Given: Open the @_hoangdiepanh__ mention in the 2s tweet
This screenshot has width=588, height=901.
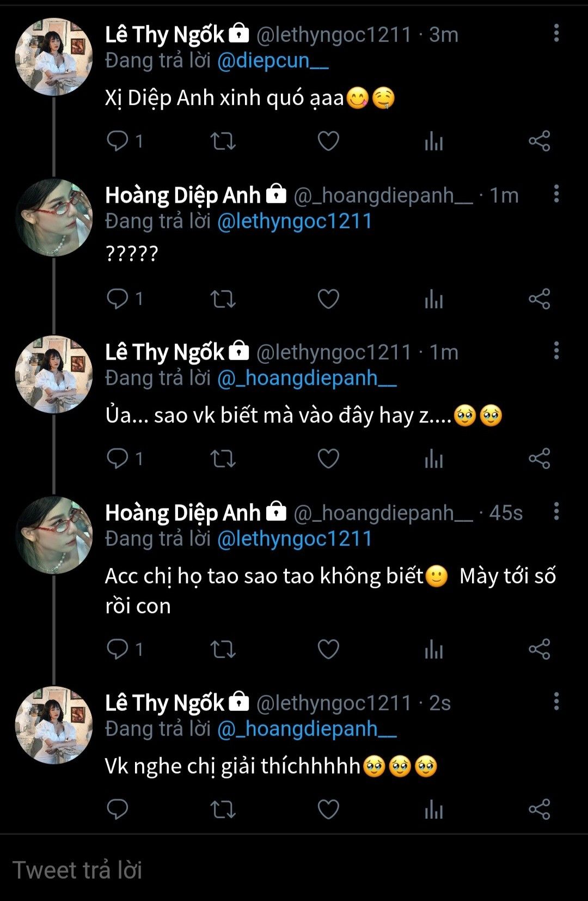Looking at the screenshot, I should (x=307, y=729).
